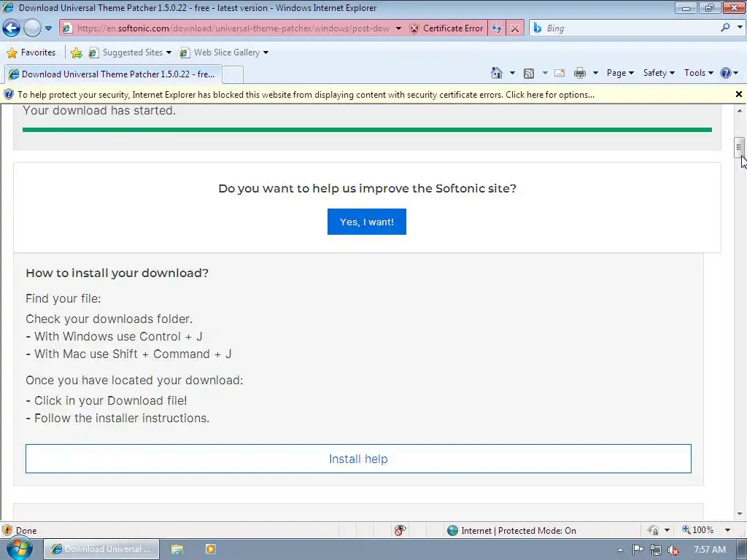Click the Install help button
The height and width of the screenshot is (560, 747).
358,459
